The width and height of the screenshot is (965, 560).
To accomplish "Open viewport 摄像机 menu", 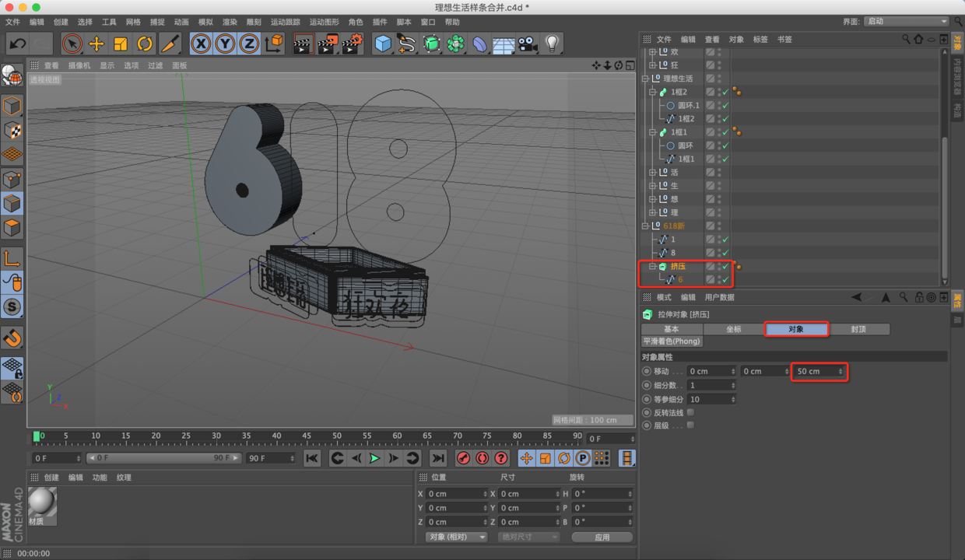I will click(79, 66).
